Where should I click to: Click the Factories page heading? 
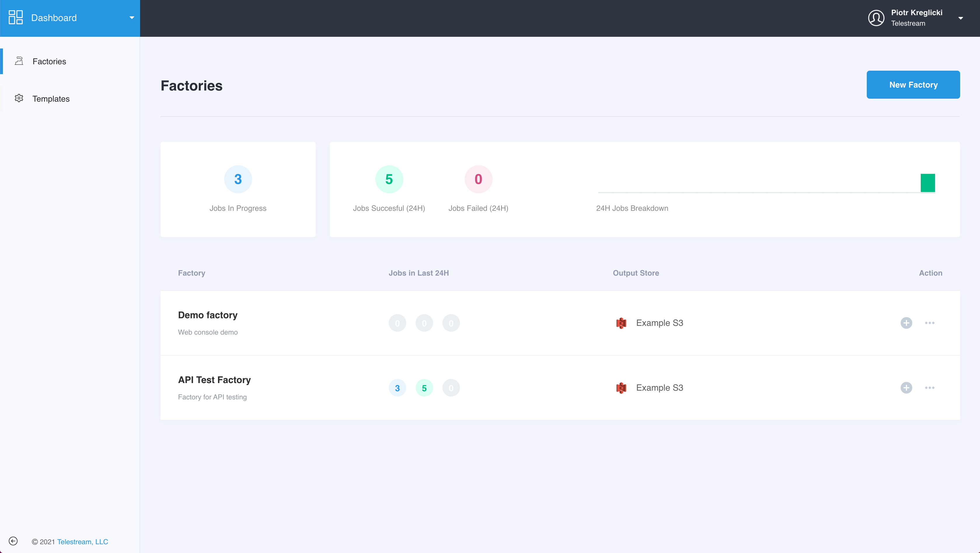click(x=191, y=86)
